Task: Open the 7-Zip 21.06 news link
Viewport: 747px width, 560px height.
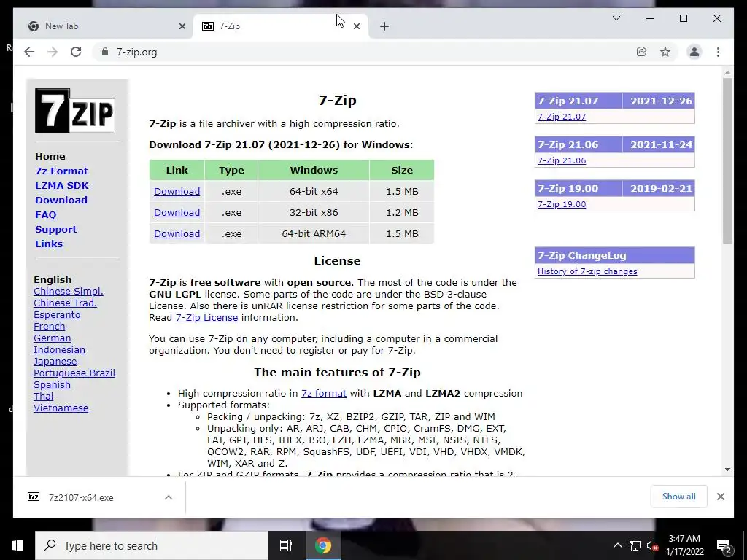Action: click(x=562, y=160)
